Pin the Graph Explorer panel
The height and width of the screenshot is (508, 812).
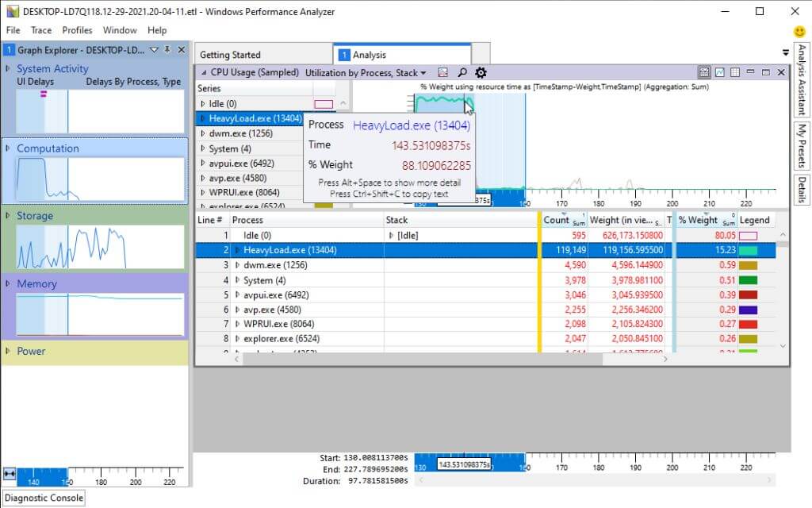(167, 50)
